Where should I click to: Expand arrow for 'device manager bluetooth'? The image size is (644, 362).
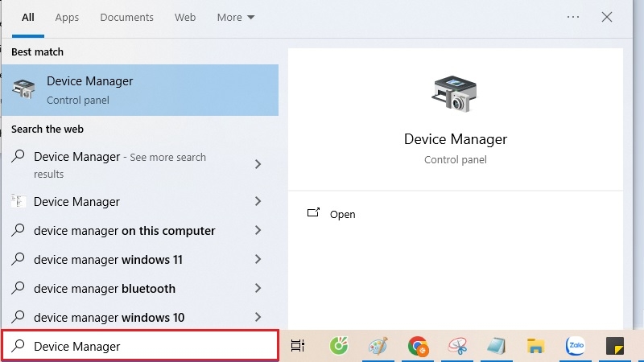click(x=258, y=288)
